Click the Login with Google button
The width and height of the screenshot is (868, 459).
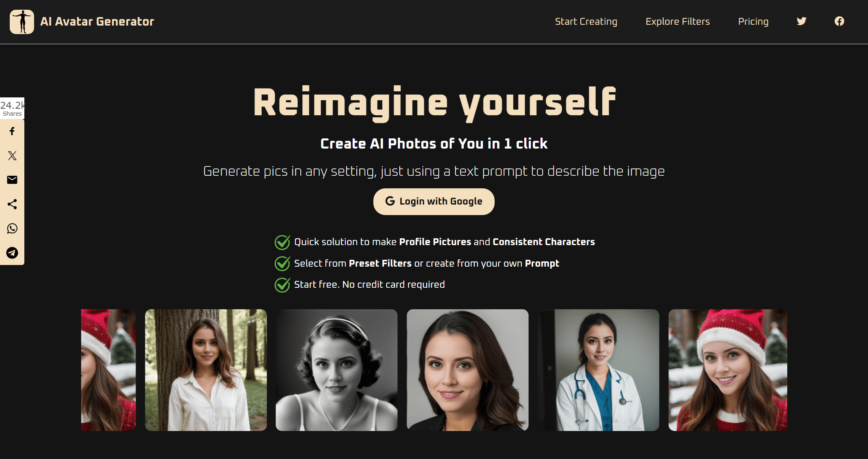pyautogui.click(x=433, y=201)
